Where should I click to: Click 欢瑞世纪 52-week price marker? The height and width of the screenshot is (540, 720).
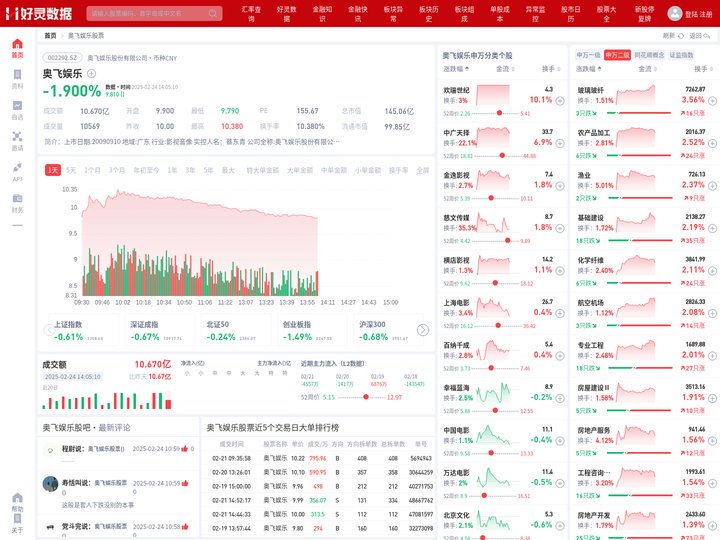499,113
